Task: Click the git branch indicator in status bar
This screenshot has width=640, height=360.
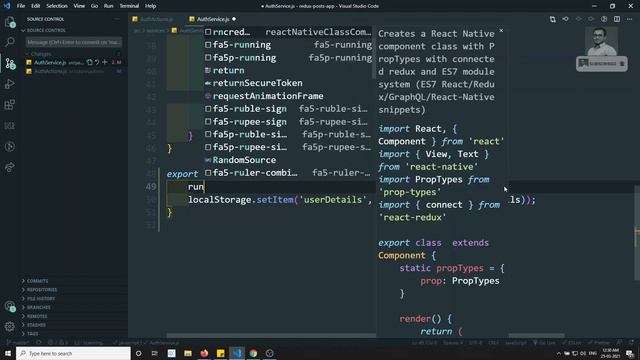Action: [x=18, y=343]
